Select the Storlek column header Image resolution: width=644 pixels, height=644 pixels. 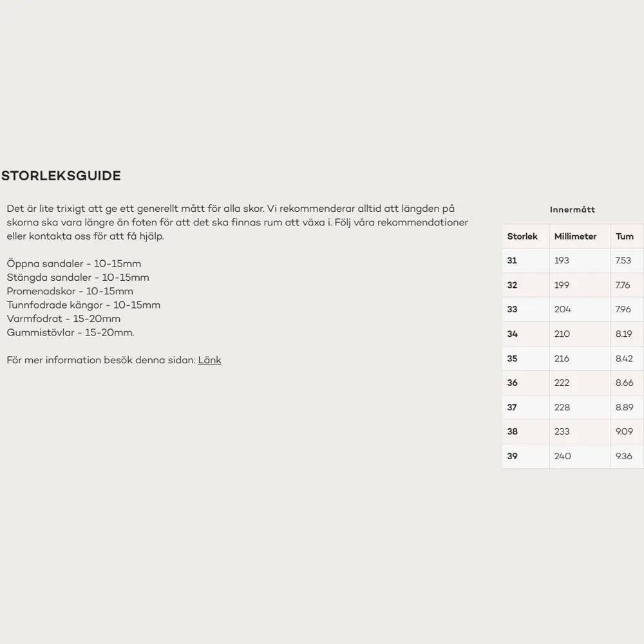click(x=526, y=236)
